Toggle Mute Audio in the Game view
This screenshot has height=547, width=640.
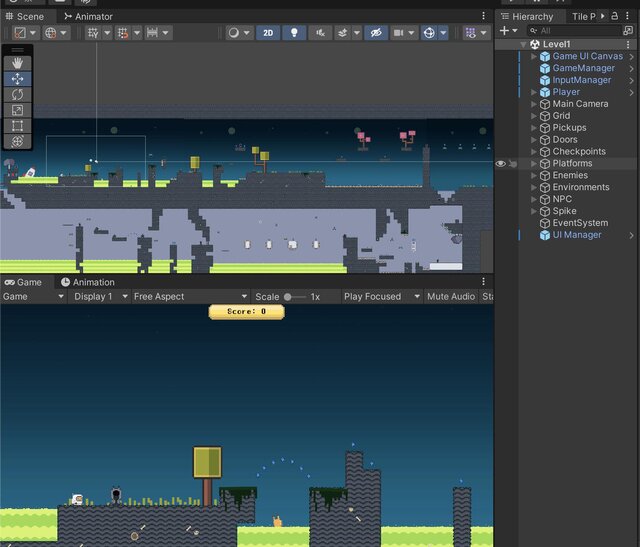tap(451, 296)
